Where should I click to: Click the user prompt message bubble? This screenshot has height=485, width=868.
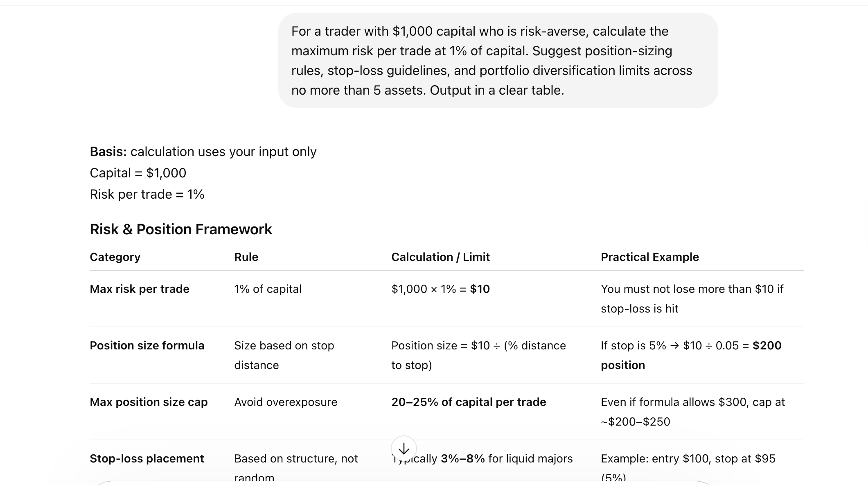pos(498,61)
